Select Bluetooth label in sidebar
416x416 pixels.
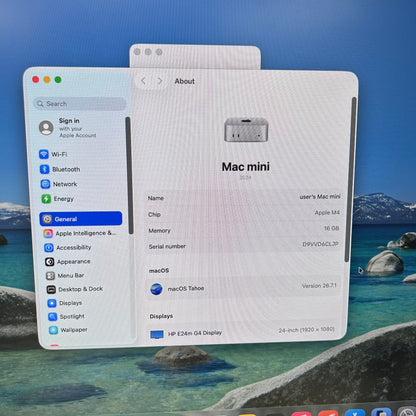(x=66, y=169)
